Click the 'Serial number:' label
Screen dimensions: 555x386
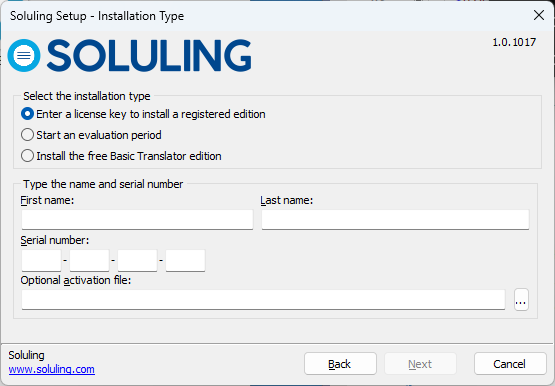[x=55, y=240]
